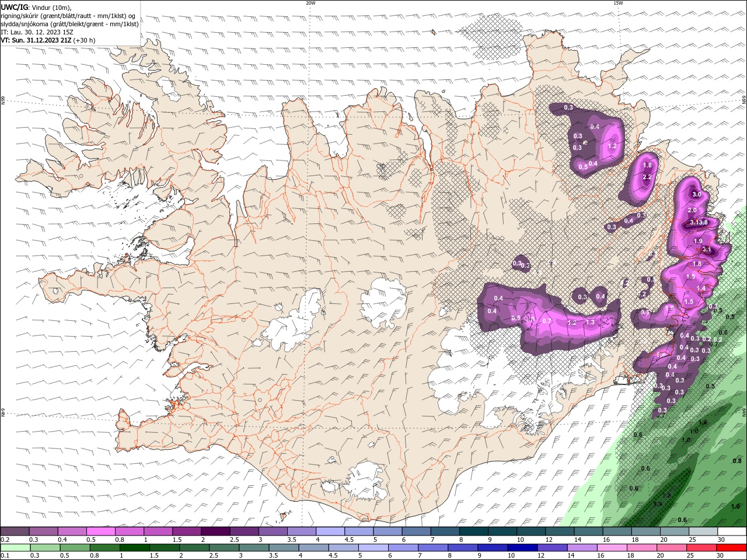Viewport: 747px width, 560px height.
Task: Click the '2.0' snowfall value below 3.0
Action: point(692,210)
